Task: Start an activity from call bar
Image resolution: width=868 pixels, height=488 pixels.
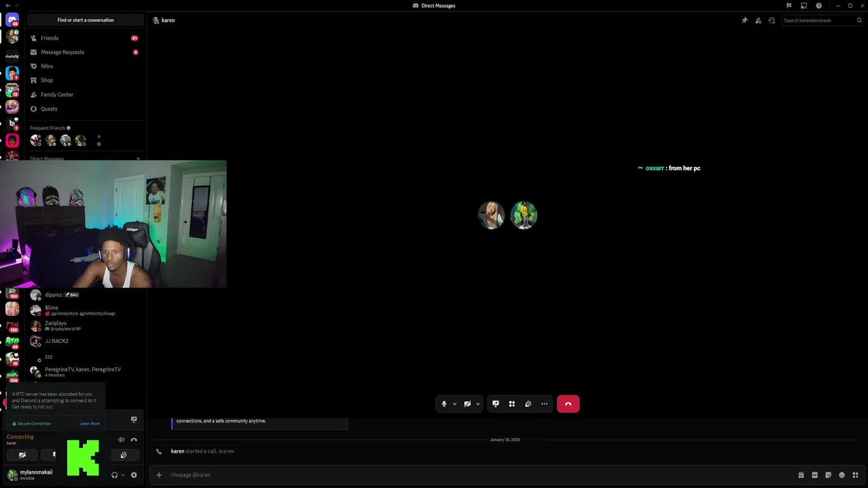Action: pyautogui.click(x=512, y=404)
